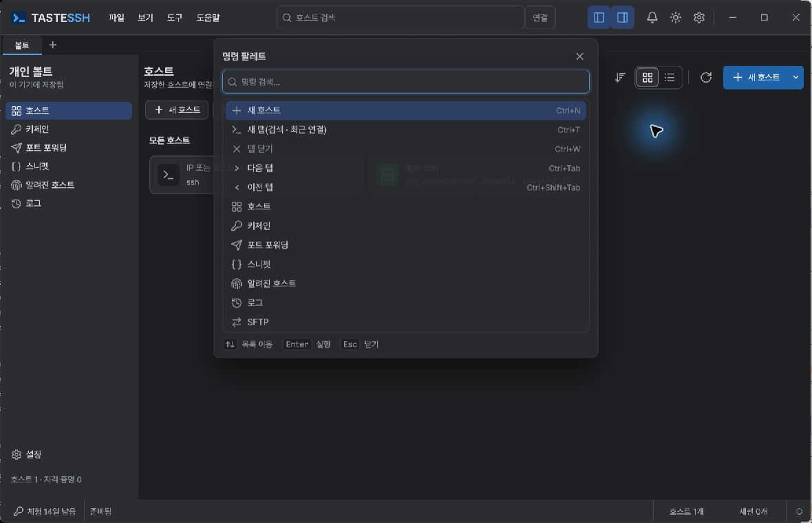
Task: Open 키체인 in the left sidebar
Action: (69, 129)
